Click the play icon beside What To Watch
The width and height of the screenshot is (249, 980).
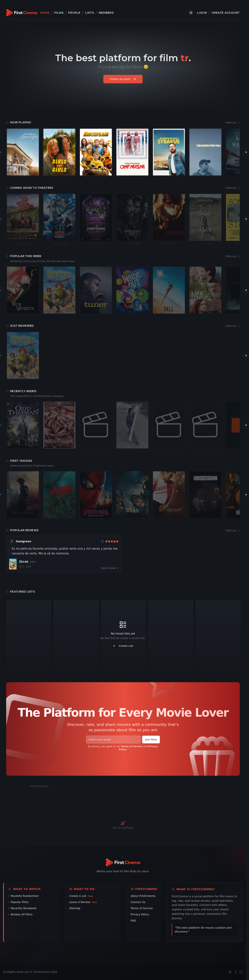click(x=10, y=889)
